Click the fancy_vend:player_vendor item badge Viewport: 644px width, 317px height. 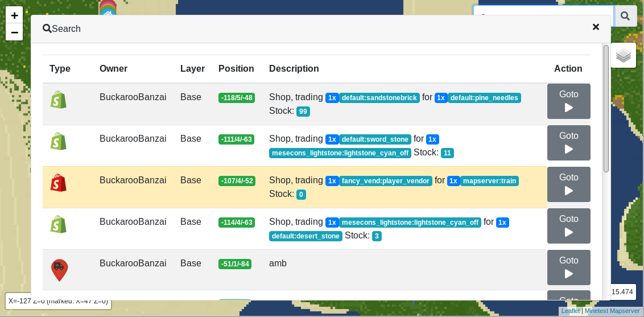(x=386, y=180)
